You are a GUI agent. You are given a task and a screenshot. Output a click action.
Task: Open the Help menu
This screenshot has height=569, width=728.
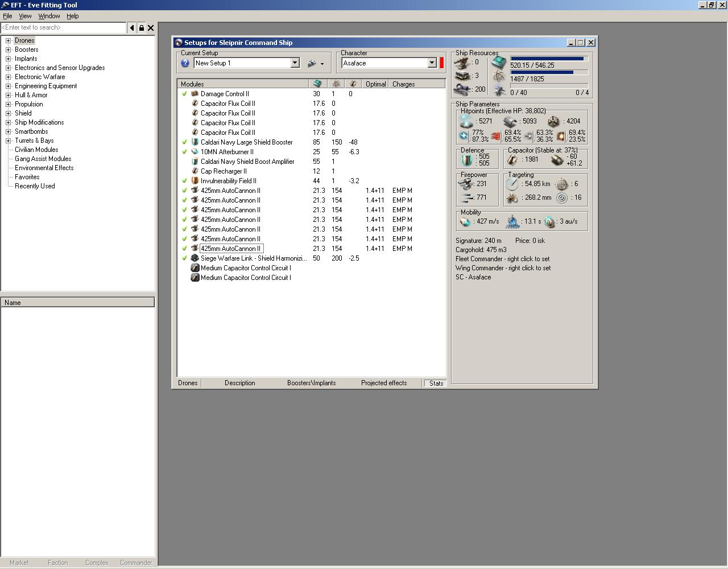(x=73, y=16)
